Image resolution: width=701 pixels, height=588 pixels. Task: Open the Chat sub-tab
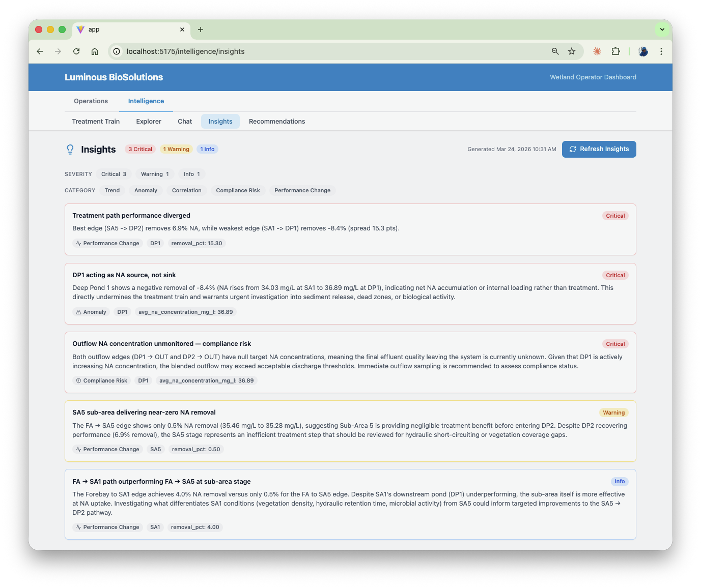coord(185,122)
